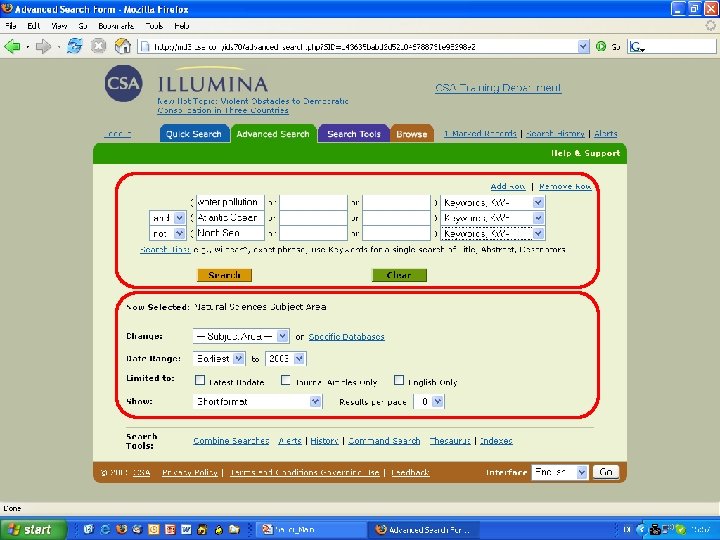Open the Search Tools tab
Image resolution: width=720 pixels, height=540 pixels.
(x=354, y=134)
